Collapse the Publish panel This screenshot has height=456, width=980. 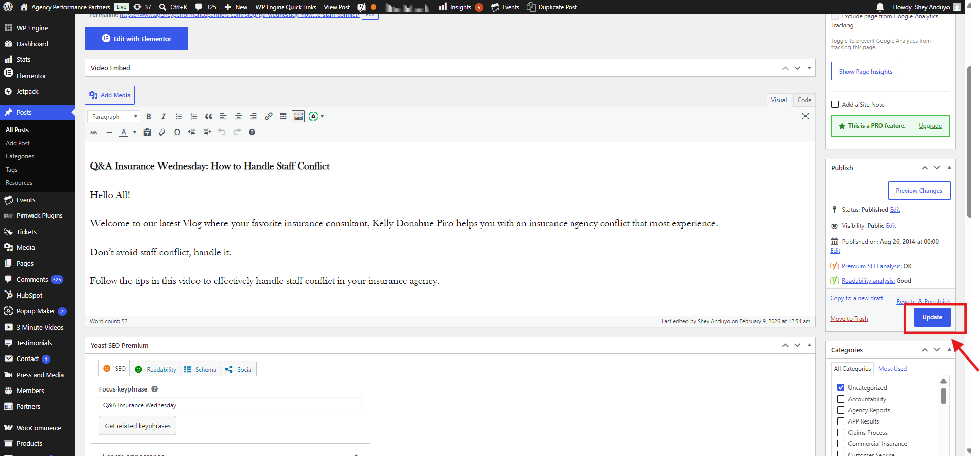(949, 168)
